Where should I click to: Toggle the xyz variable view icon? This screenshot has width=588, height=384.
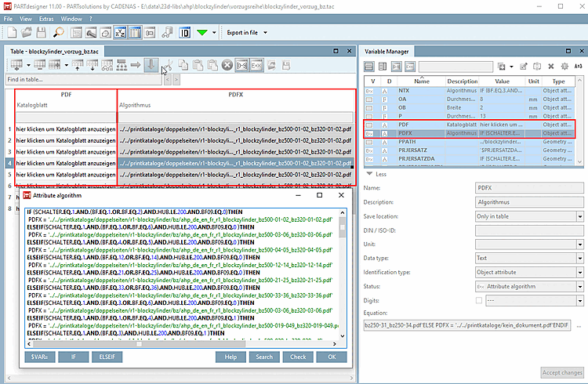(x=121, y=33)
